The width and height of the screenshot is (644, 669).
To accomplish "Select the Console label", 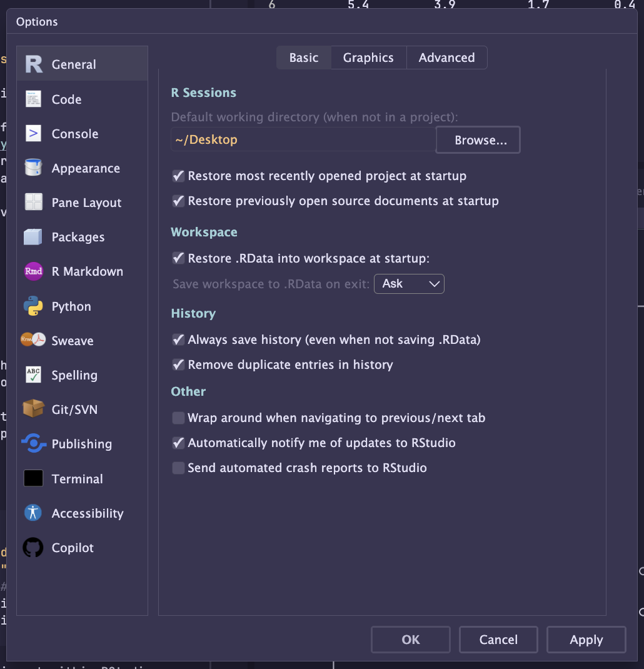I will 75,134.
